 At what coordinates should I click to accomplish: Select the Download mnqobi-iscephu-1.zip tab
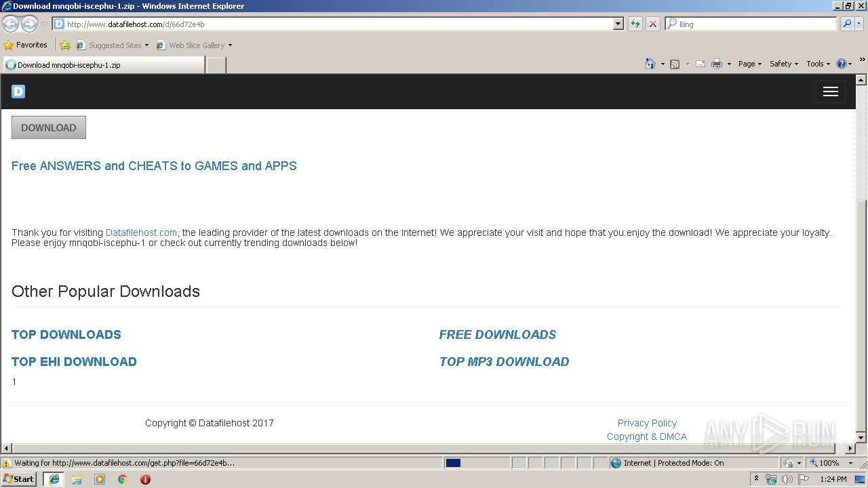point(103,65)
